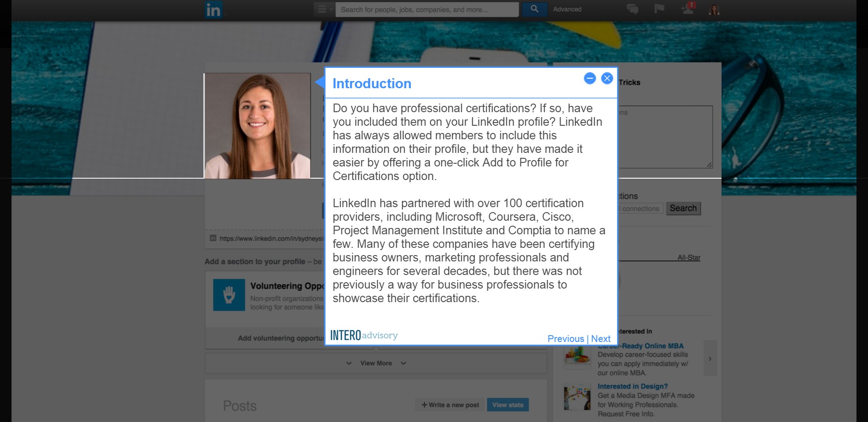Go to Previous step in the guide
This screenshot has height=422, width=868.
pos(566,339)
